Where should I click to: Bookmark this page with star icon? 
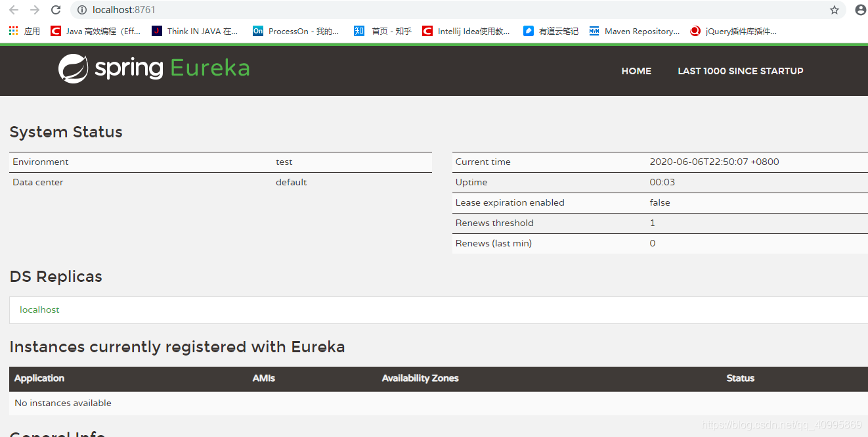tap(835, 10)
